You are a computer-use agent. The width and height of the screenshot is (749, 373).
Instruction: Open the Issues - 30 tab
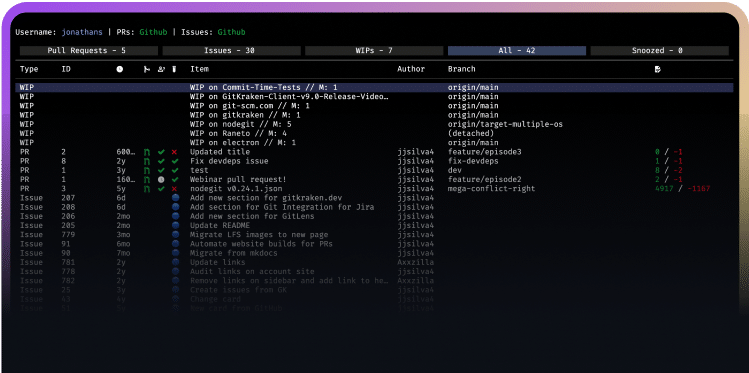(x=232, y=51)
